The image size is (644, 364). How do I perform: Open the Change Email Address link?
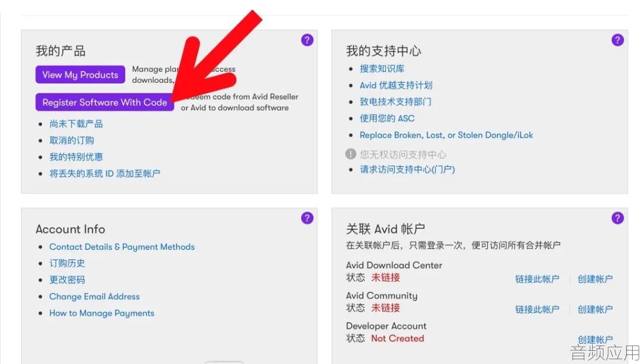94,296
